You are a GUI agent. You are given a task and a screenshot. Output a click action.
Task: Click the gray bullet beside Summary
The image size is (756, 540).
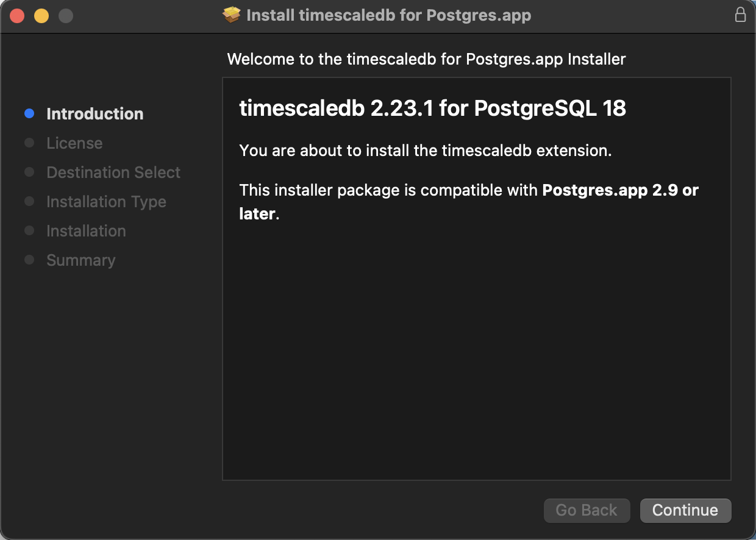[29, 260]
